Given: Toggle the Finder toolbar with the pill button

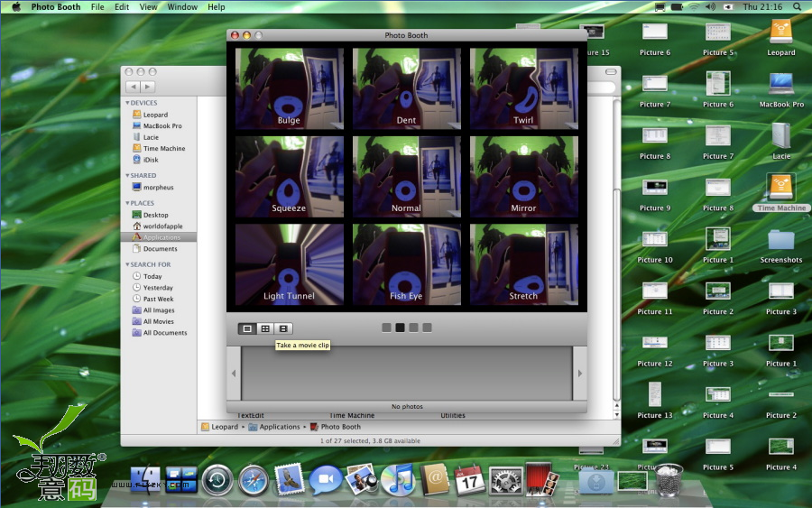Looking at the screenshot, I should [x=611, y=71].
